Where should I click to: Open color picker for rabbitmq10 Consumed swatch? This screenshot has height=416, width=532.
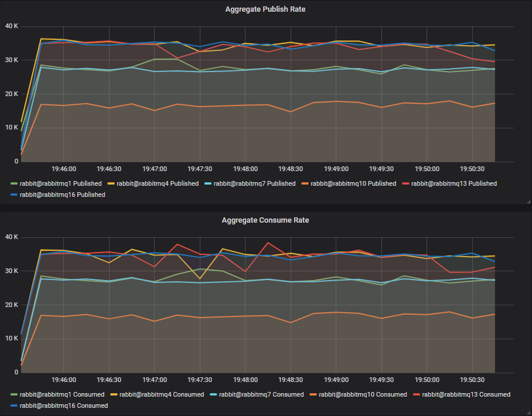[x=314, y=395]
